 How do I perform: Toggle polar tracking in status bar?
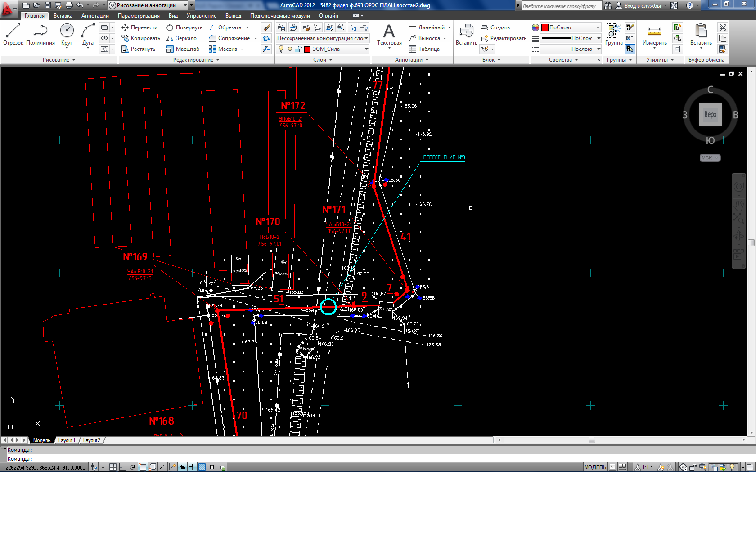pyautogui.click(x=133, y=467)
